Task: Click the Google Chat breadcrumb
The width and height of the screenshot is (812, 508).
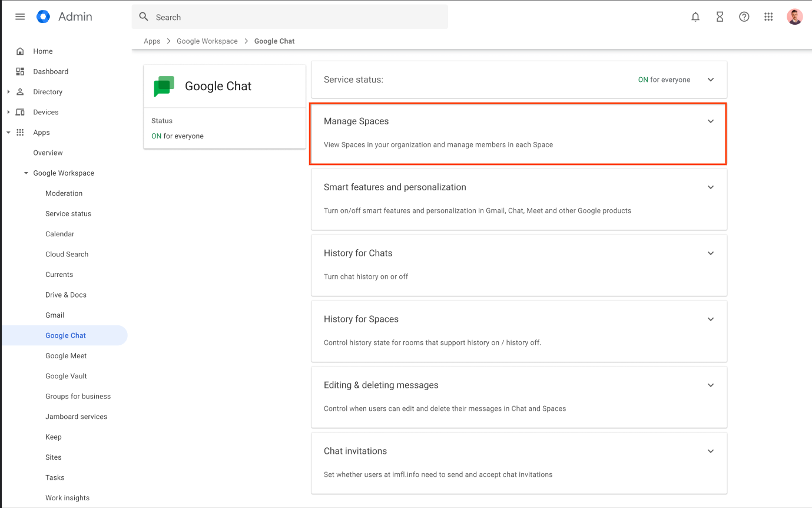Action: pyautogui.click(x=274, y=41)
